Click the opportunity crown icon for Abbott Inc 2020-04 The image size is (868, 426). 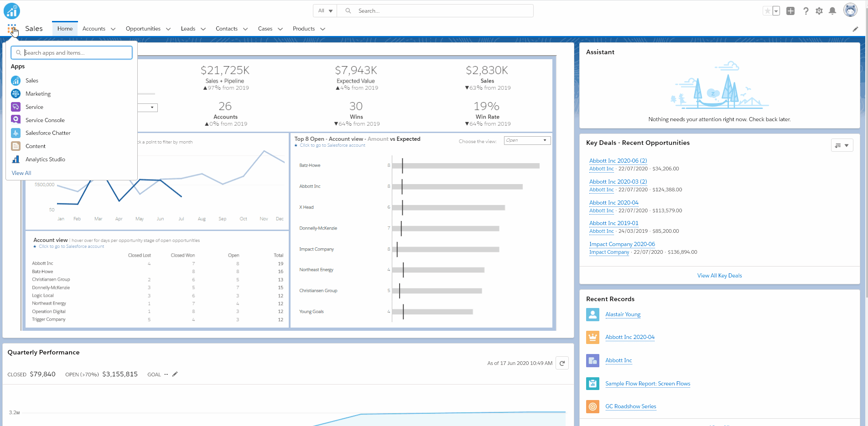[x=593, y=338]
